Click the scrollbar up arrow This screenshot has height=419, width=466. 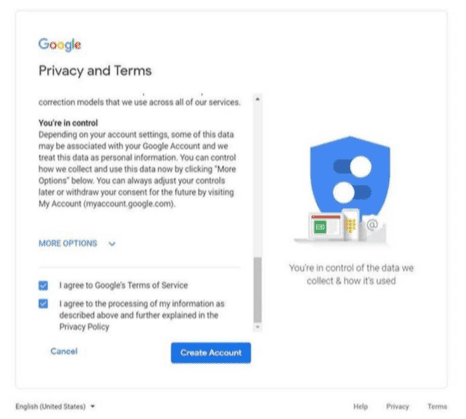click(x=257, y=99)
